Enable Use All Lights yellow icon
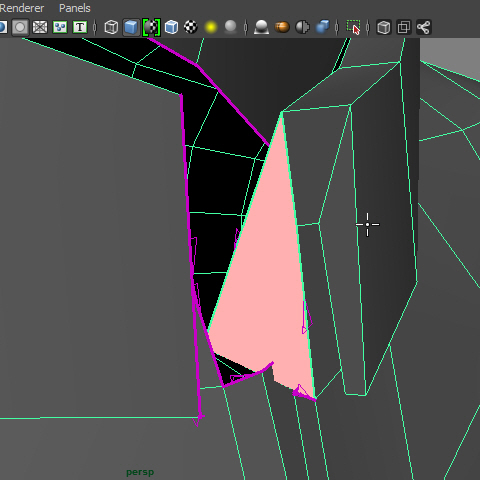This screenshot has height=480, width=480. 211,27
